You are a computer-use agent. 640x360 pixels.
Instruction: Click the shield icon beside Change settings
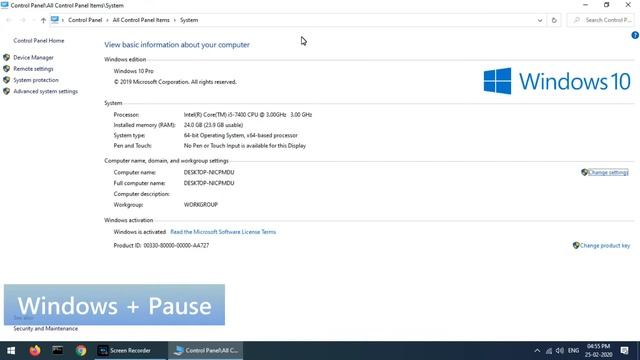click(584, 172)
